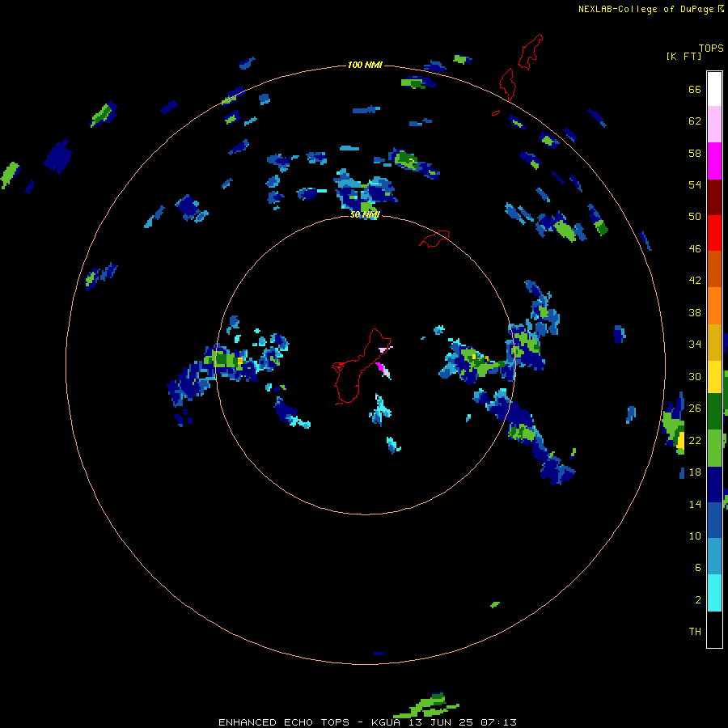Image resolution: width=728 pixels, height=728 pixels.
Task: Click the "42" legend value
Action: 695,281
